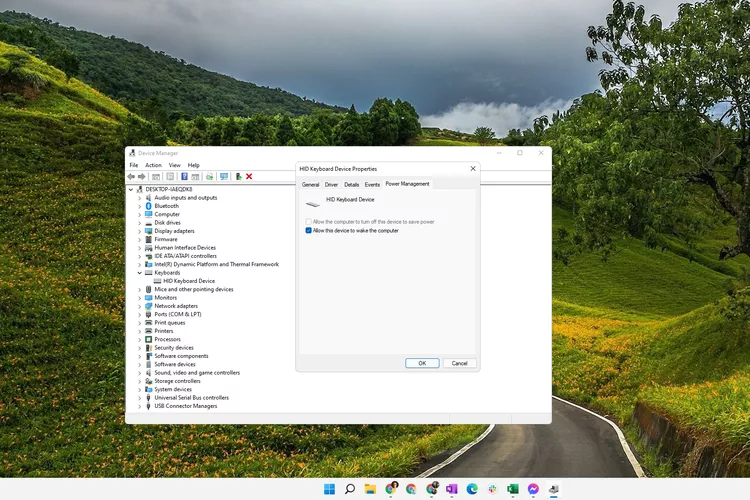Click the Device Manager taskbar icon

tap(553, 489)
